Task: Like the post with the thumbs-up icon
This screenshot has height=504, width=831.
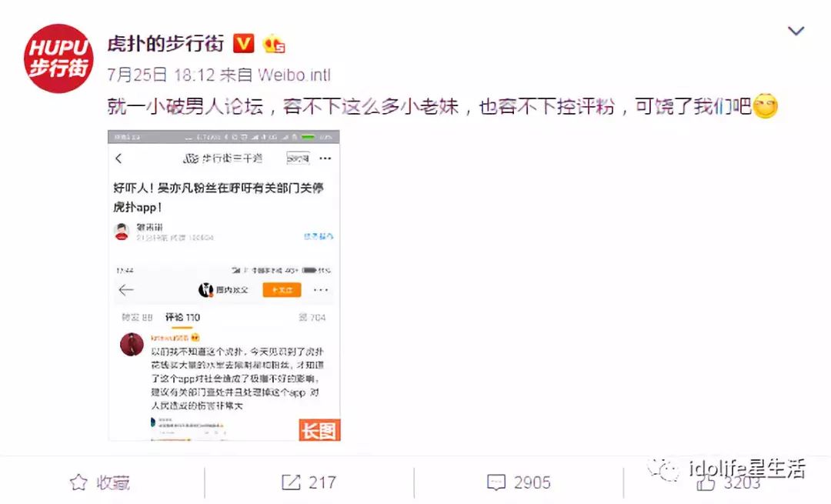Action: pos(706,482)
